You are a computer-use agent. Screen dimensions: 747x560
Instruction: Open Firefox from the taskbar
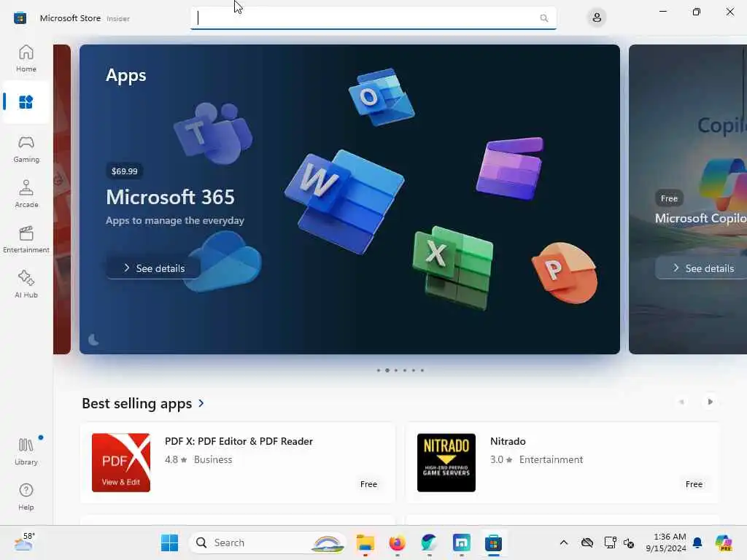398,542
